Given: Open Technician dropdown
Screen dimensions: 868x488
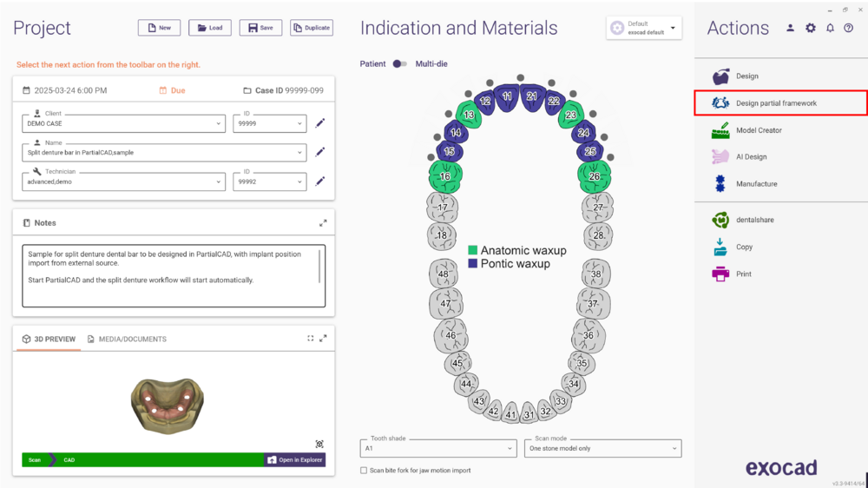Looking at the screenshot, I should 123,181.
